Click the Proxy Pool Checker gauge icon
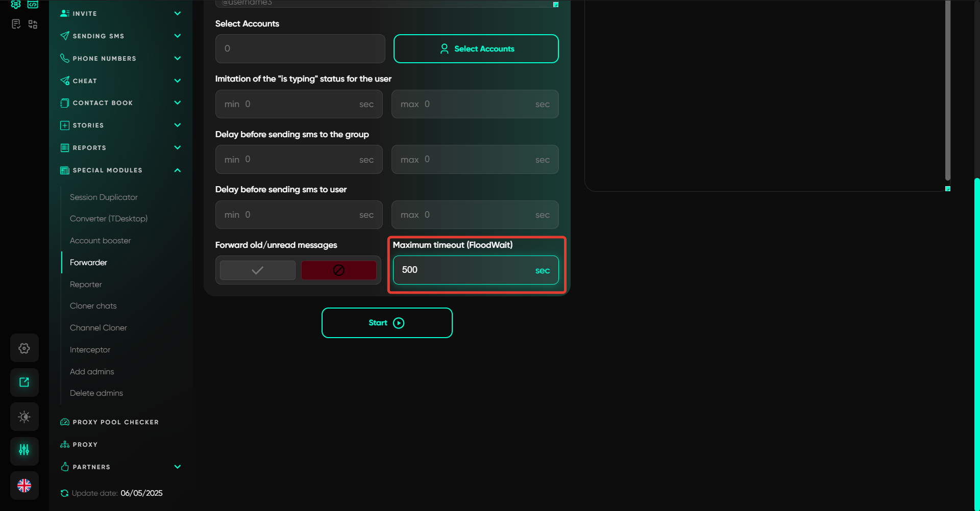This screenshot has width=980, height=511. pos(65,422)
